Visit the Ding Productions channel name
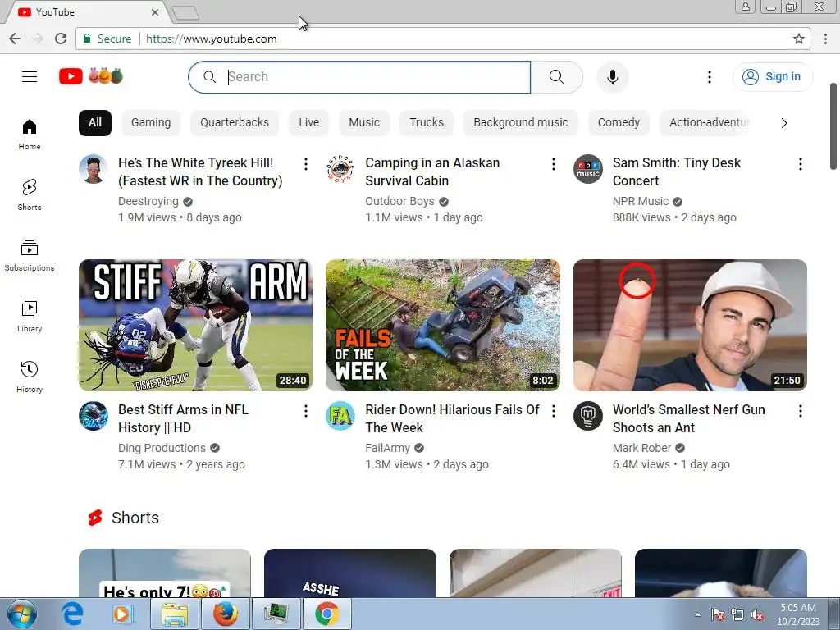This screenshot has height=630, width=840. (162, 448)
